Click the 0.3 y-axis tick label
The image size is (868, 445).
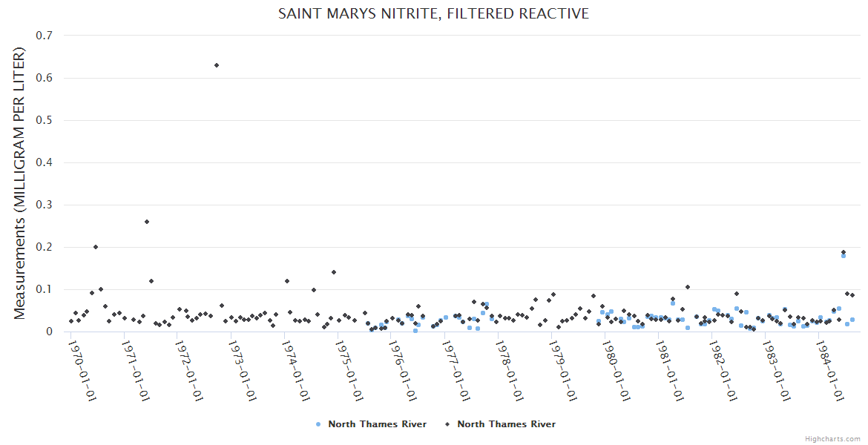tap(44, 205)
